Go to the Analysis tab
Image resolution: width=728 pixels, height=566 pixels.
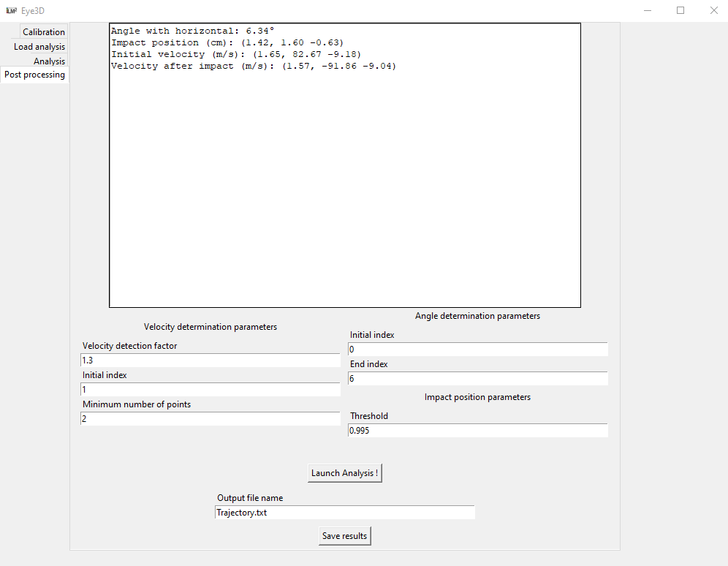(x=49, y=61)
